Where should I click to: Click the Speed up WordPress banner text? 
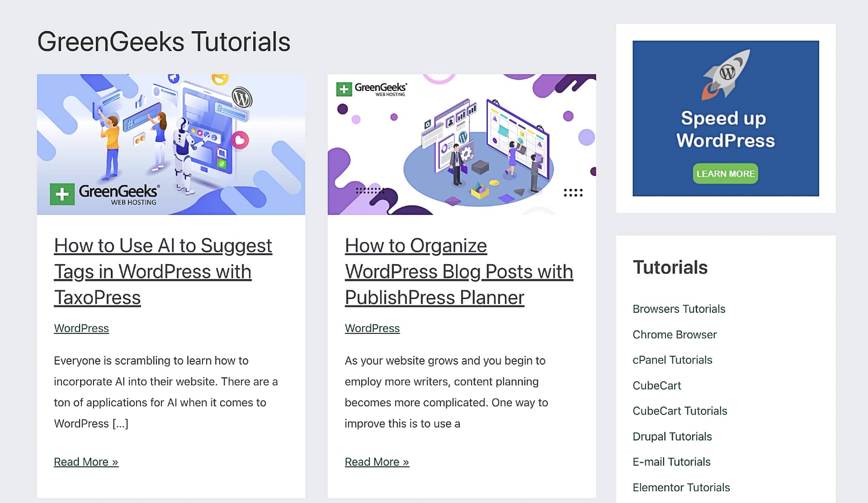pyautogui.click(x=725, y=129)
